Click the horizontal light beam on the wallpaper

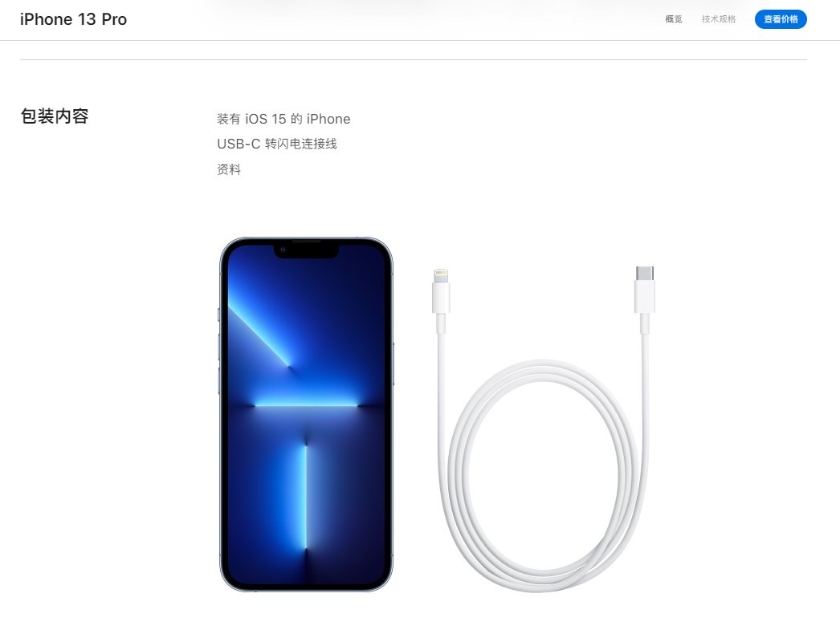[x=306, y=405]
